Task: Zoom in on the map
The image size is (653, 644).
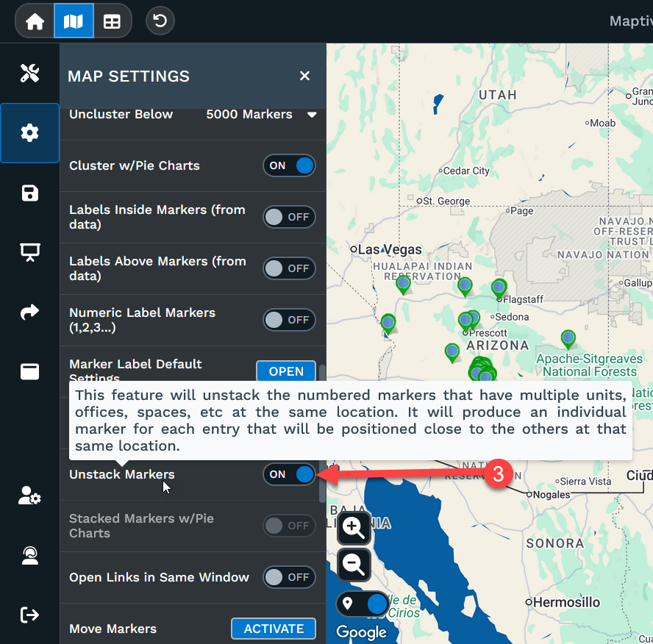Action: coord(354,528)
